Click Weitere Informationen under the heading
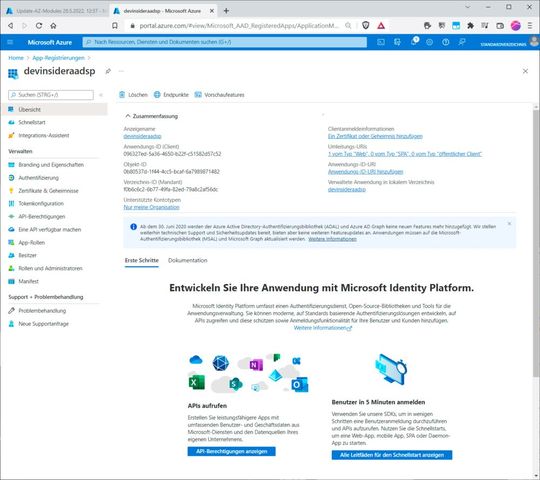The image size is (540, 480). (x=323, y=328)
